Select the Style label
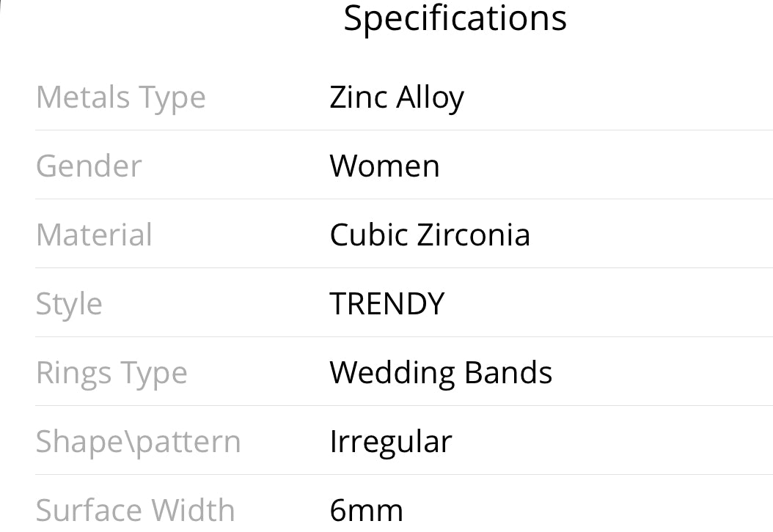 click(69, 305)
